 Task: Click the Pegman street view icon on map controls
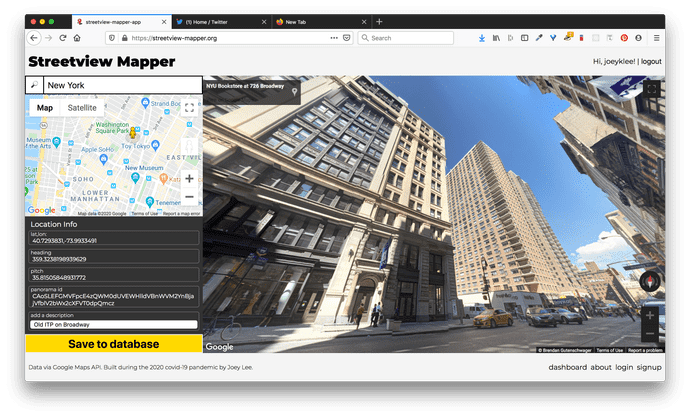click(189, 147)
